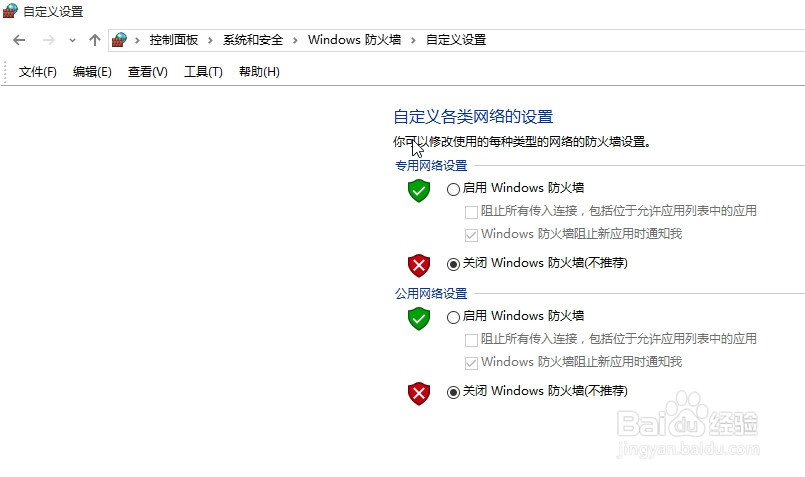Image resolution: width=805 pixels, height=477 pixels.
Task: Open 控制面板 in the breadcrumb
Action: point(174,40)
